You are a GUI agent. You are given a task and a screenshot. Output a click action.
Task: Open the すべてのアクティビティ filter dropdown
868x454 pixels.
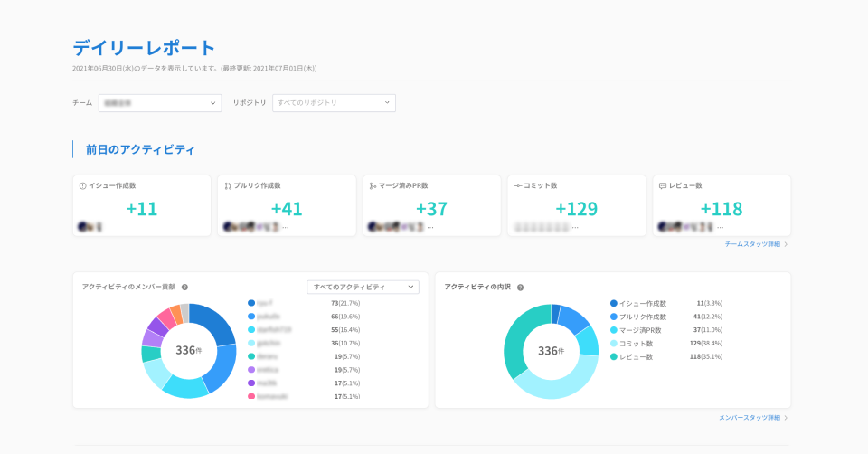(x=363, y=287)
